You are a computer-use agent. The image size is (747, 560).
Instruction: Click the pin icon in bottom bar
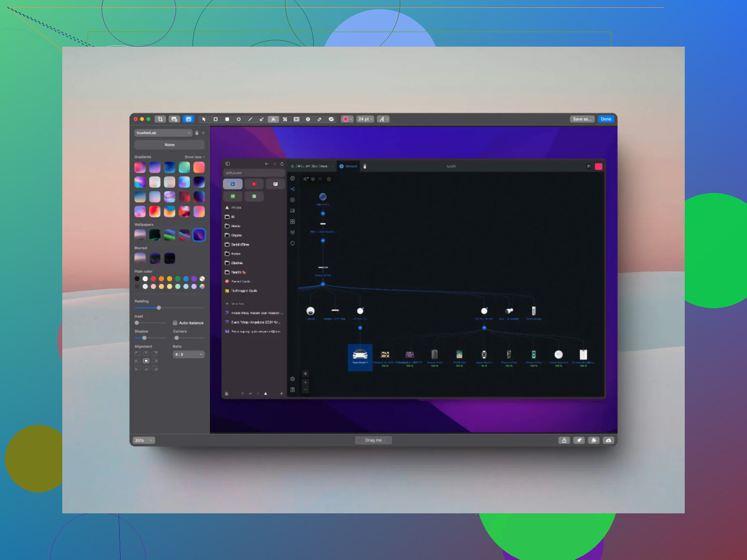click(579, 440)
